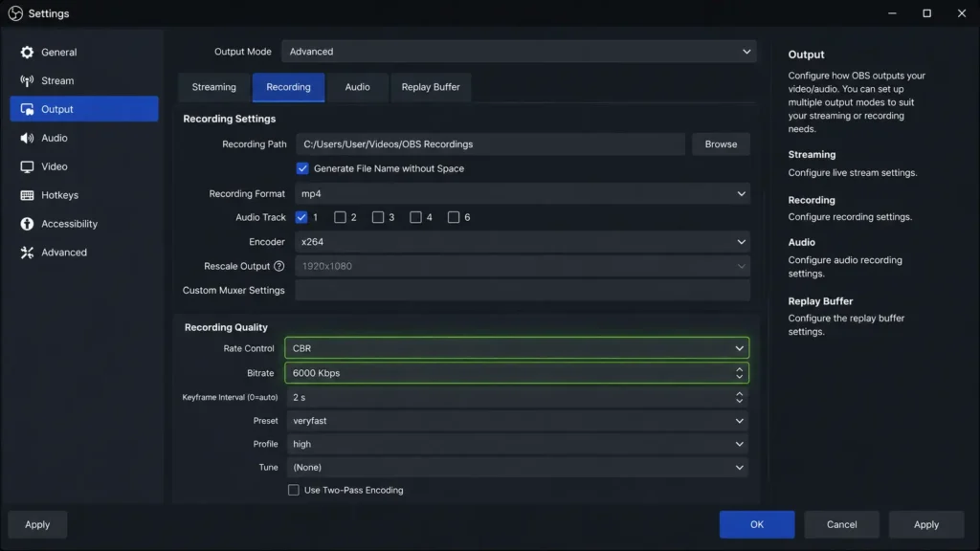Open Accessibility settings category

(x=84, y=224)
